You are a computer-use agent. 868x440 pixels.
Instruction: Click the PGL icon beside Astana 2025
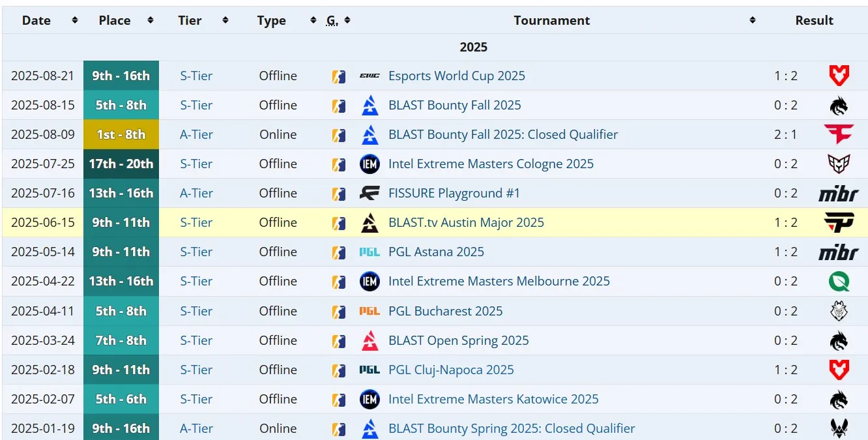[x=369, y=252]
